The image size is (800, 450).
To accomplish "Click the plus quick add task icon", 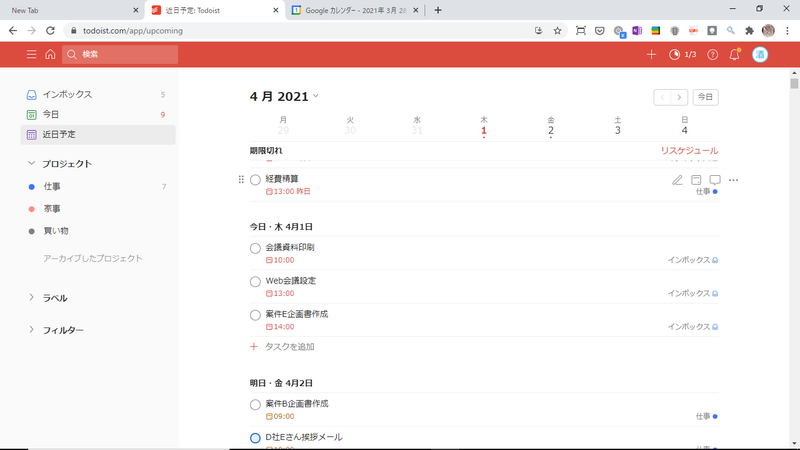I will pos(652,54).
